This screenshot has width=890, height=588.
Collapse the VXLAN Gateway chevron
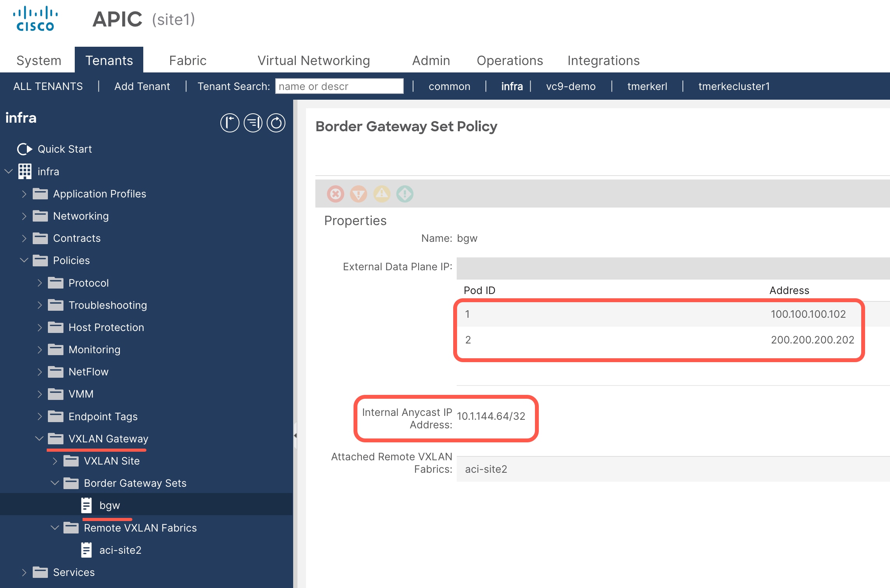point(39,438)
